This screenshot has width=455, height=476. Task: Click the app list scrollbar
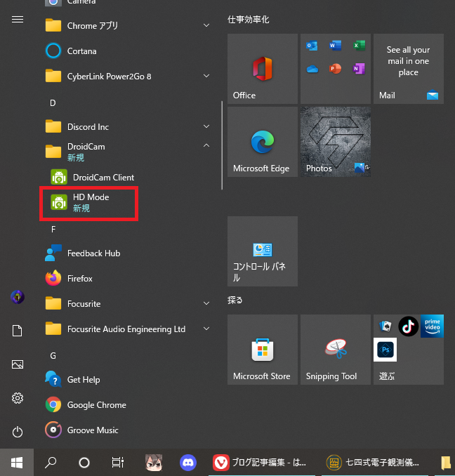pyautogui.click(x=222, y=145)
